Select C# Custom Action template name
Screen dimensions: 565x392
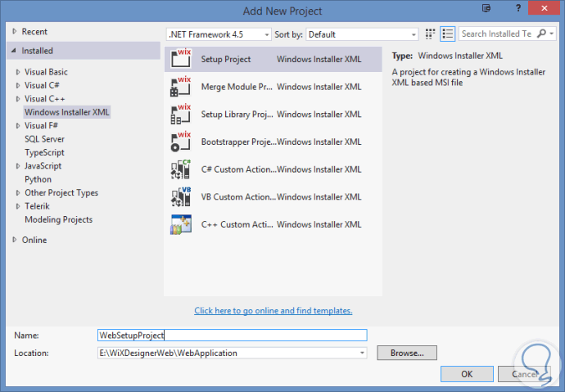pos(238,169)
